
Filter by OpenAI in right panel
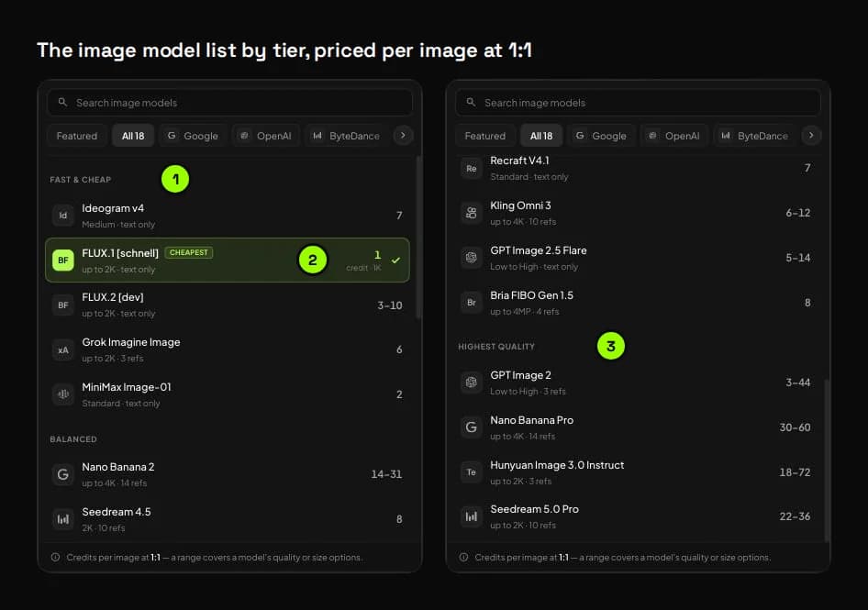point(674,136)
